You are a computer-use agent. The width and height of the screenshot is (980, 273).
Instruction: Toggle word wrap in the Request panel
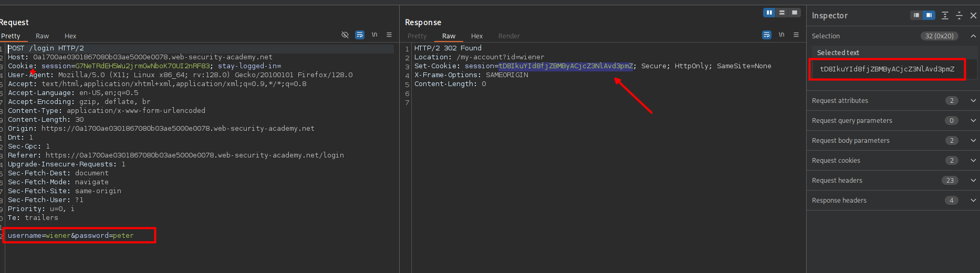click(x=360, y=35)
